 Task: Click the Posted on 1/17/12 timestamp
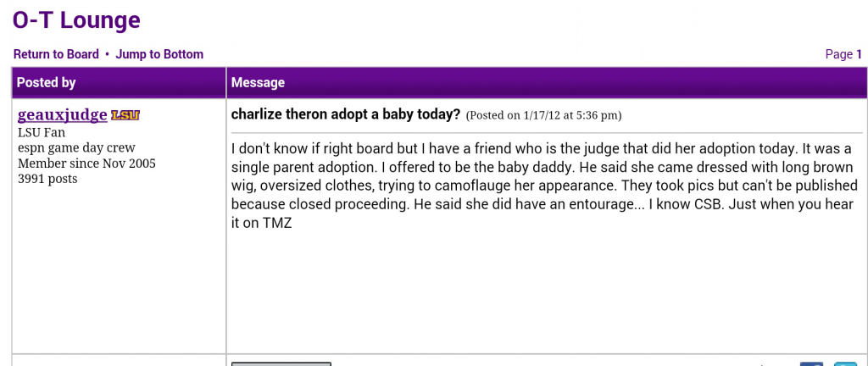543,115
